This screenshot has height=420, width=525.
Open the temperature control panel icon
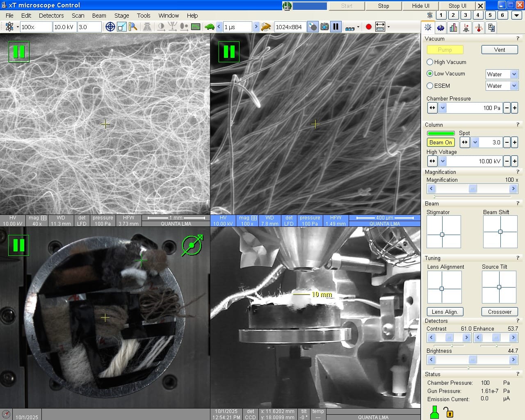tap(479, 27)
